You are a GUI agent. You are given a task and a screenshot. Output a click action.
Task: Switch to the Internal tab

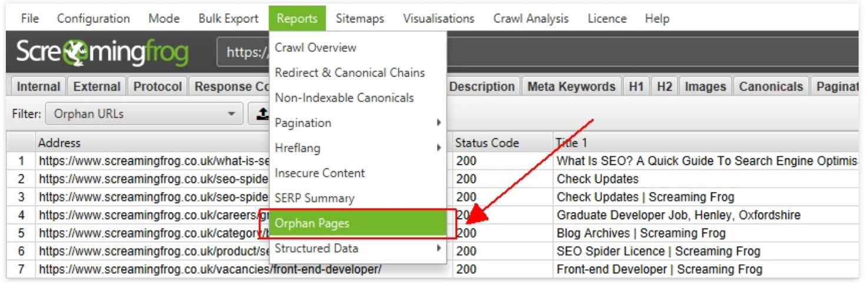(x=38, y=87)
